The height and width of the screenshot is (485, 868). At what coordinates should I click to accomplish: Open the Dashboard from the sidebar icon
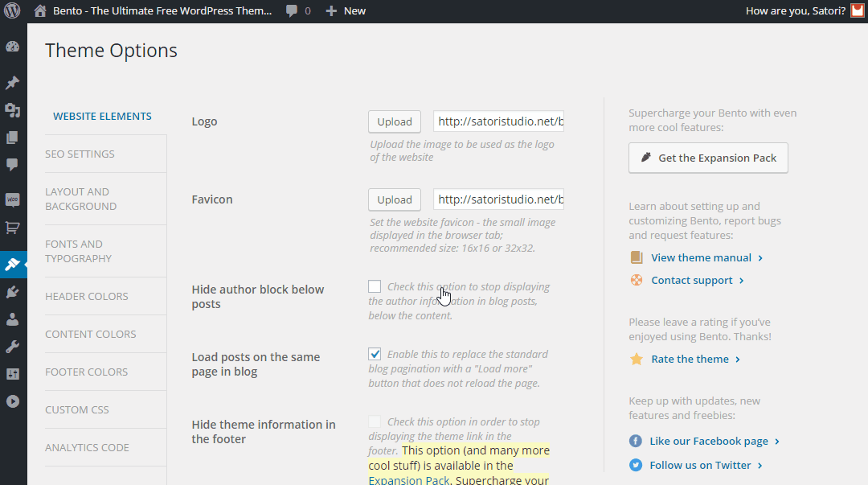pyautogui.click(x=12, y=47)
